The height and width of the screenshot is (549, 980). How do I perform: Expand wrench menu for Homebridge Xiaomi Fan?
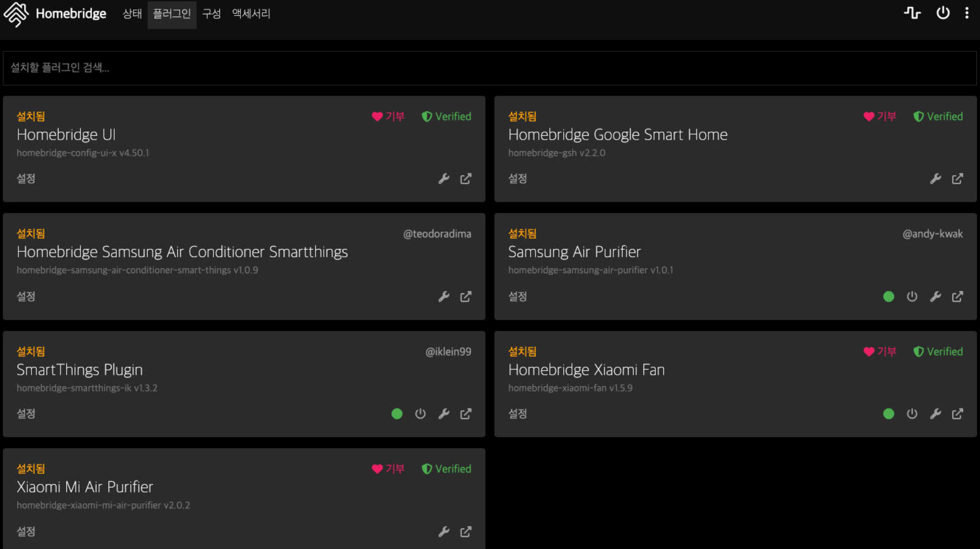(x=935, y=414)
